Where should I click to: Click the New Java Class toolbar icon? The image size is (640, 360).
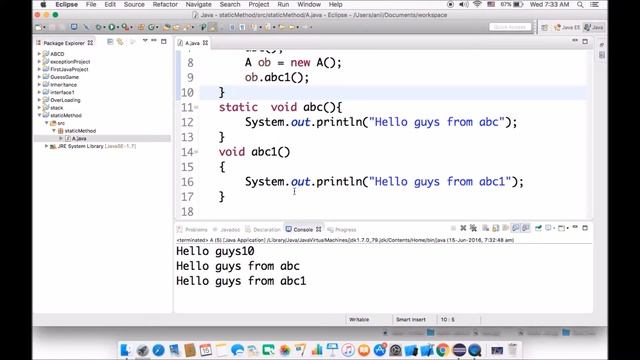[151, 27]
